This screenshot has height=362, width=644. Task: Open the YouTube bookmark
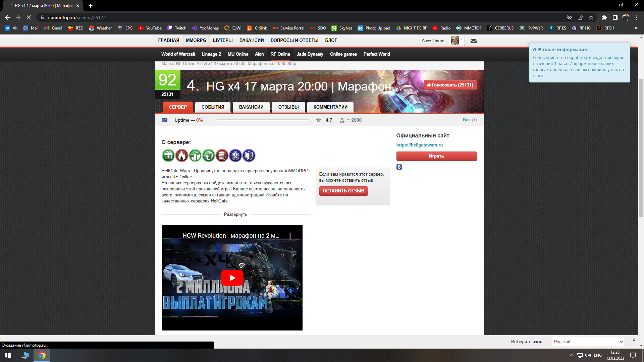(150, 28)
